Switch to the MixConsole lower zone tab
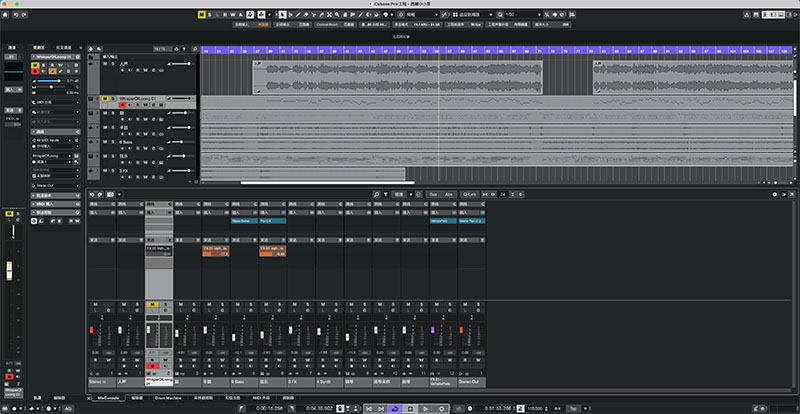 (108, 398)
